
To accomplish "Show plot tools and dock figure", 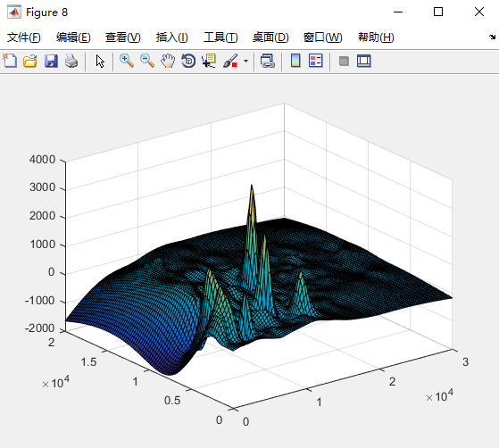I will point(364,61).
